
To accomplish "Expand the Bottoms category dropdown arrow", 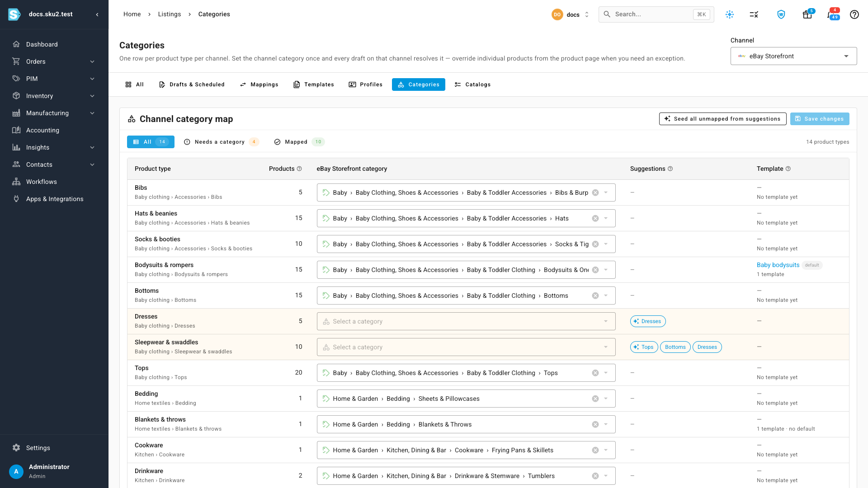I will click(x=606, y=296).
